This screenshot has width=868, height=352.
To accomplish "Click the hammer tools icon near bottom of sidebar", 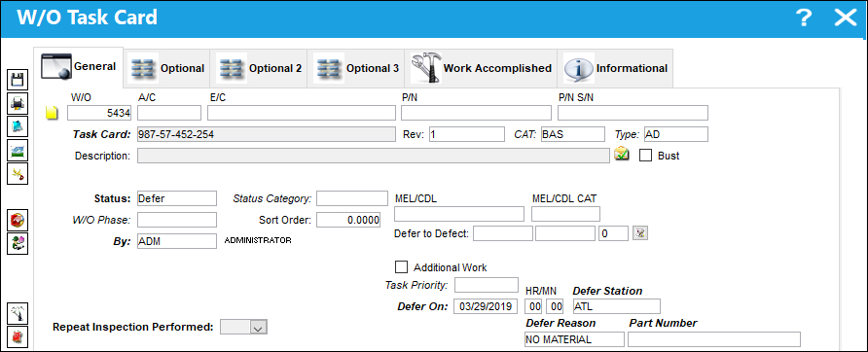I will pyautogui.click(x=18, y=314).
